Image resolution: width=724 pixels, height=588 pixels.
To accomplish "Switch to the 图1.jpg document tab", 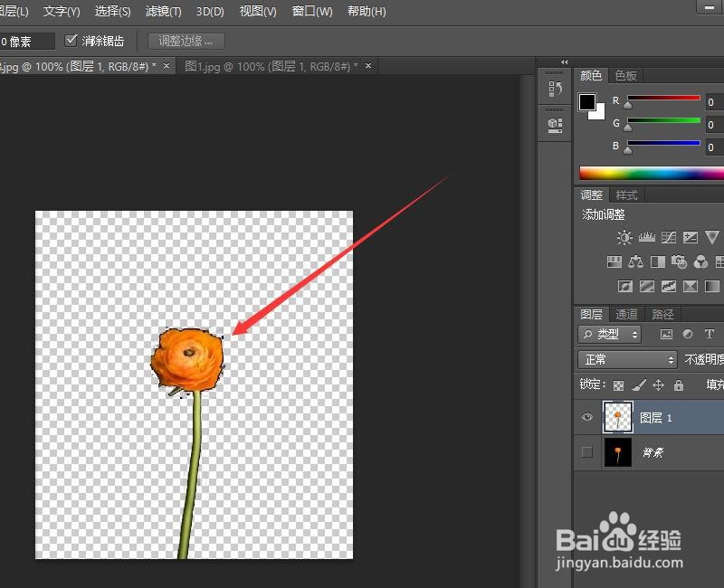I will [x=271, y=66].
